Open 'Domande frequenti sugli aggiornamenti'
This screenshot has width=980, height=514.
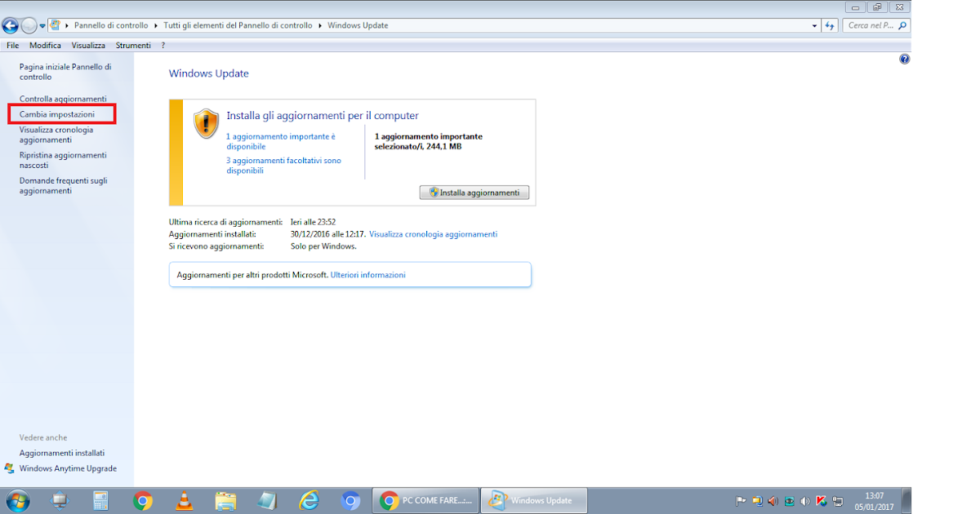[64, 185]
